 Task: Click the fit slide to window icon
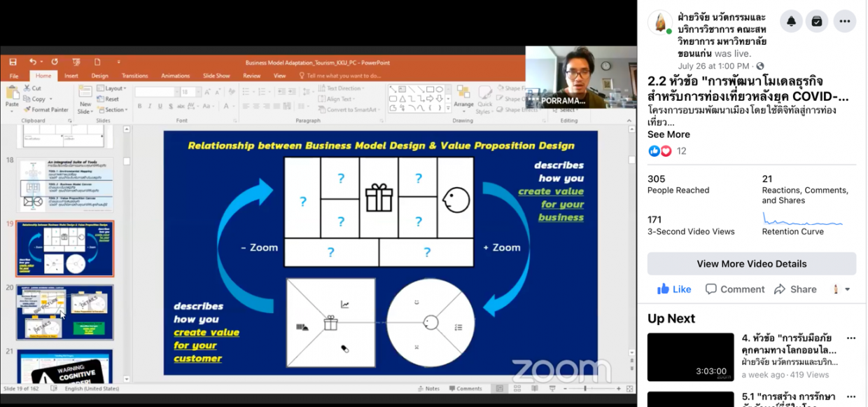(x=629, y=389)
